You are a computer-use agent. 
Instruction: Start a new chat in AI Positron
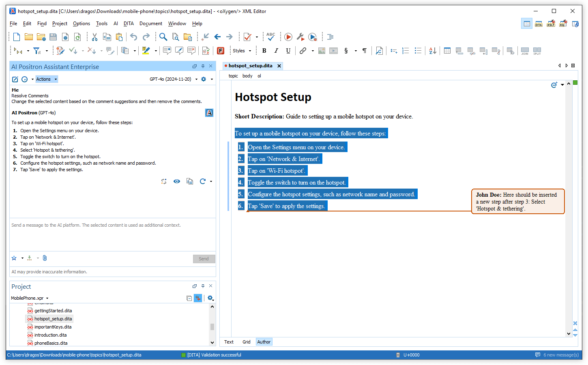click(x=15, y=79)
